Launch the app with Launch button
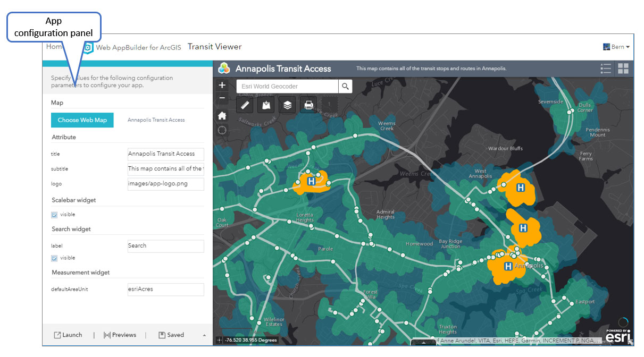 (x=68, y=335)
